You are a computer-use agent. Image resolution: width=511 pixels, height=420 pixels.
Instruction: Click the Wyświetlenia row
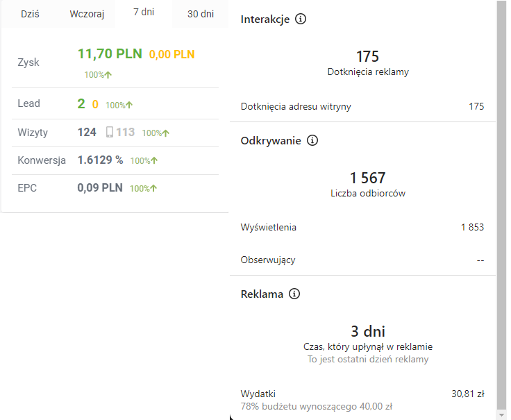(362, 227)
